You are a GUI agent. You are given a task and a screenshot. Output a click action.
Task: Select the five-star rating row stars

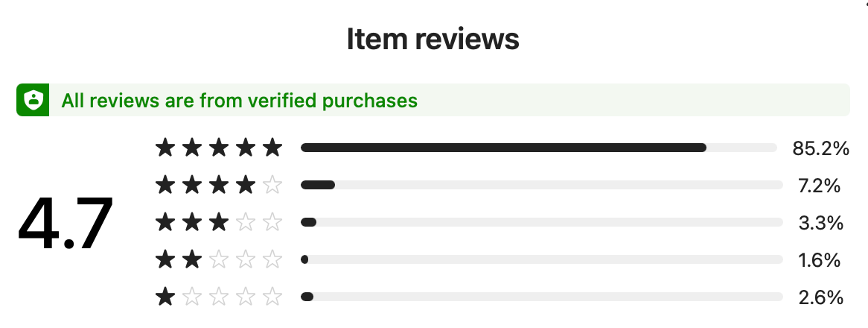[219, 148]
